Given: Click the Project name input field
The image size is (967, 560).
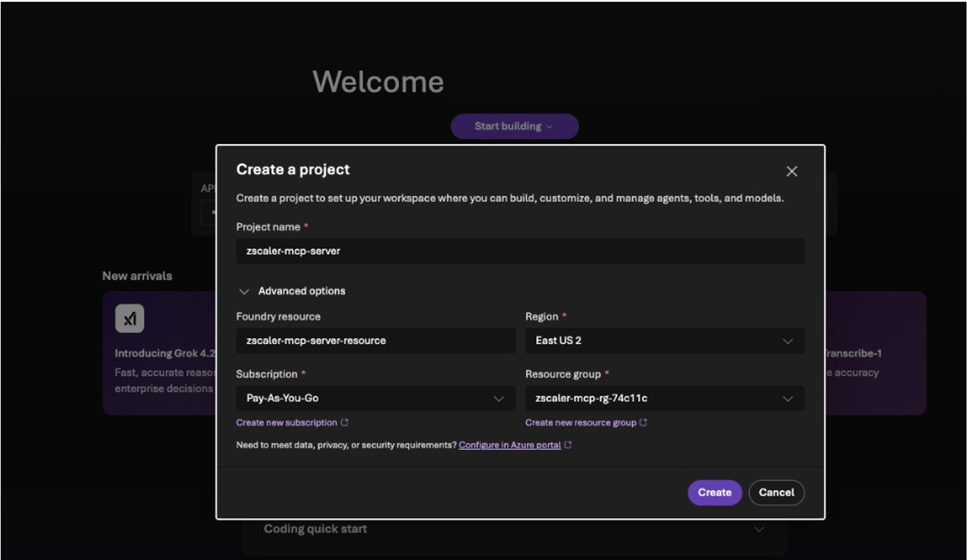Looking at the screenshot, I should [x=520, y=251].
